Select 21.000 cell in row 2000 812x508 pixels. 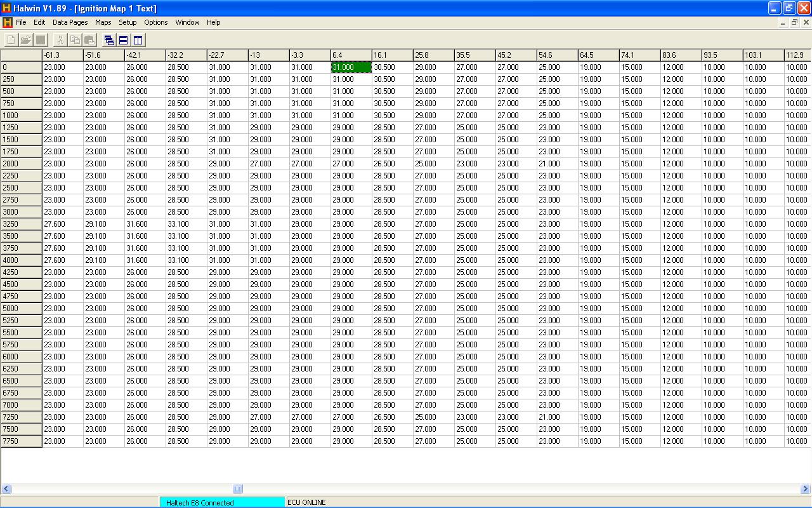tap(558, 164)
